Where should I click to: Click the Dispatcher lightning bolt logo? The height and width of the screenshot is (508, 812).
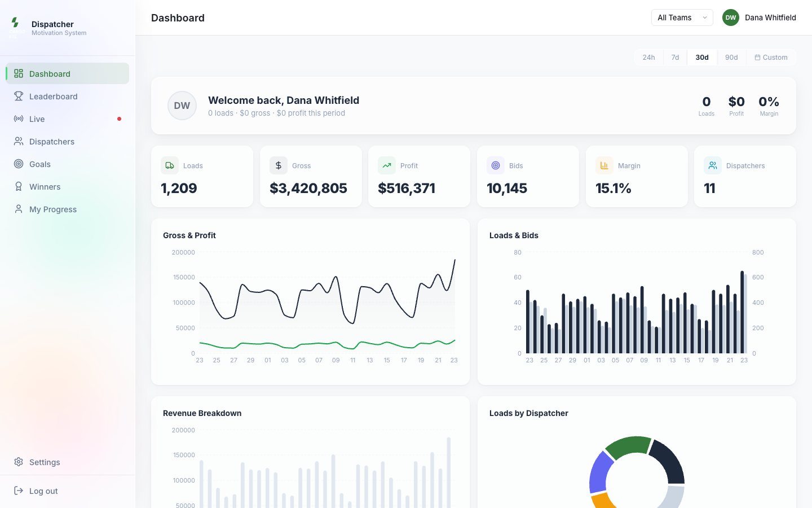tap(15, 23)
